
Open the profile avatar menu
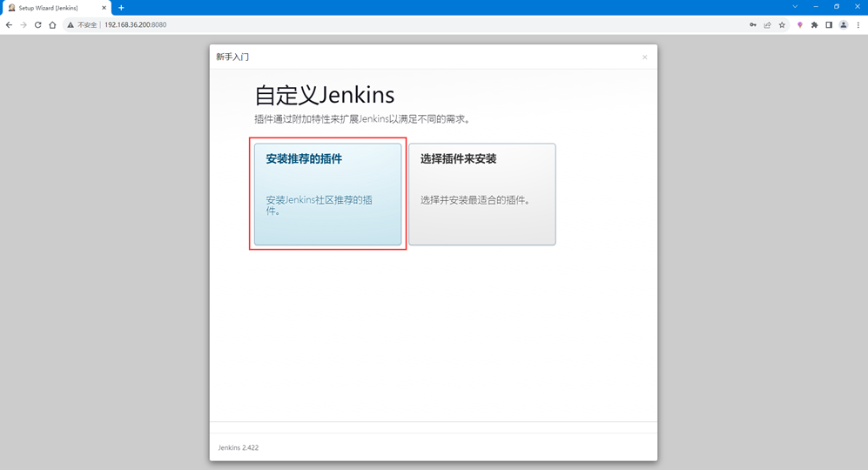click(843, 25)
